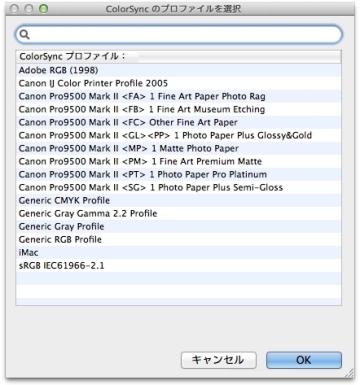Select Canon Pro9500 <FC> Other Fine Art Paper
360x385 pixels.
179,122
